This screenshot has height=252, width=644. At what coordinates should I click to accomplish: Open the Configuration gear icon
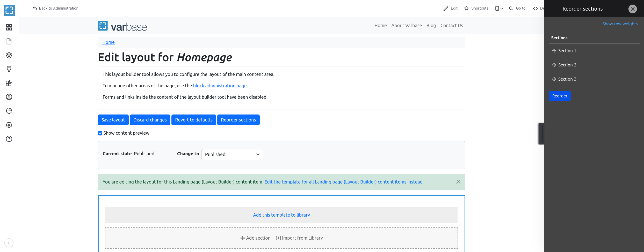click(9, 125)
